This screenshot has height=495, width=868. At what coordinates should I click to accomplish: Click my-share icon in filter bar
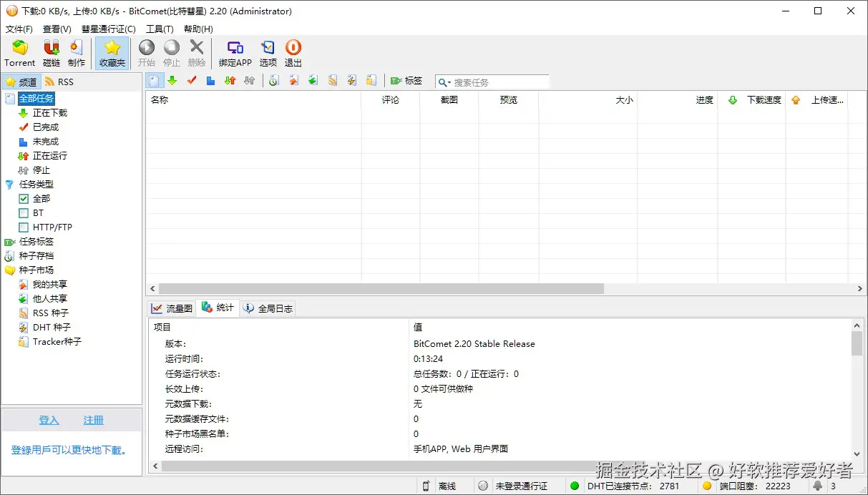pyautogui.click(x=293, y=81)
